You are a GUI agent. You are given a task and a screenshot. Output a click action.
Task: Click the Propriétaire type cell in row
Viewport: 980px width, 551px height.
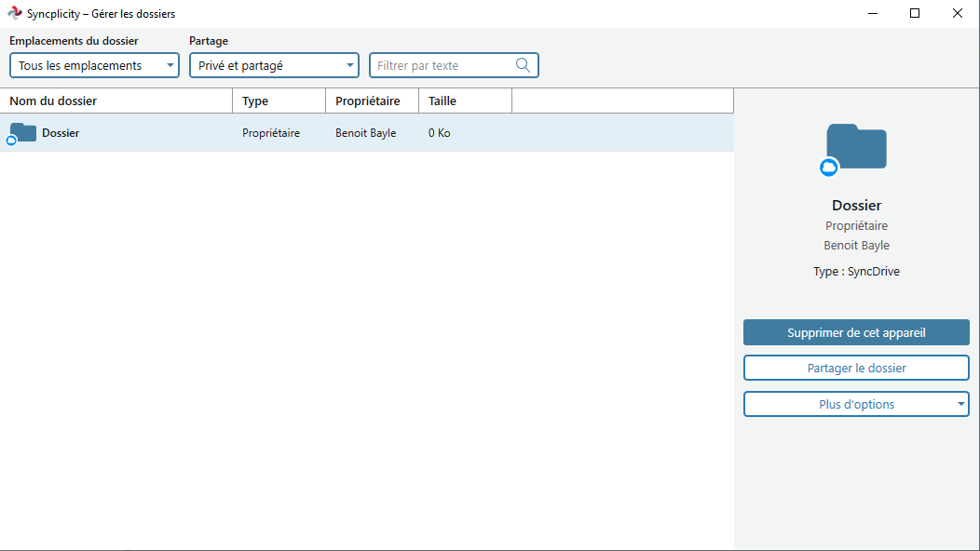[271, 133]
